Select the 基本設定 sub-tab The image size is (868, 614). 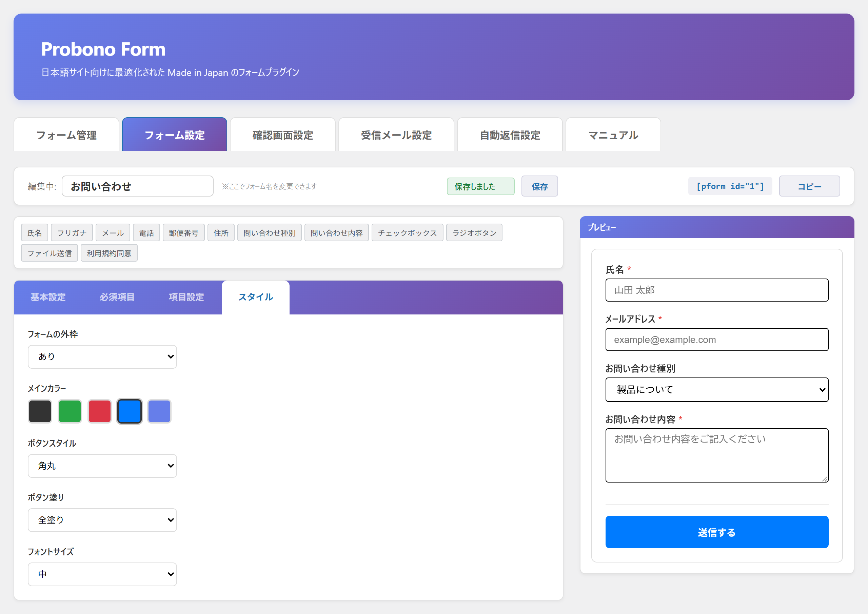48,297
